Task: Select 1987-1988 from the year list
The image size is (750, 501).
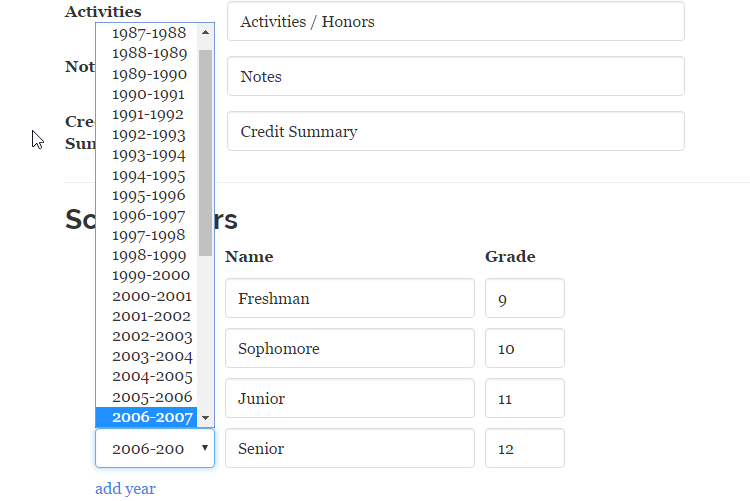Action: 149,33
